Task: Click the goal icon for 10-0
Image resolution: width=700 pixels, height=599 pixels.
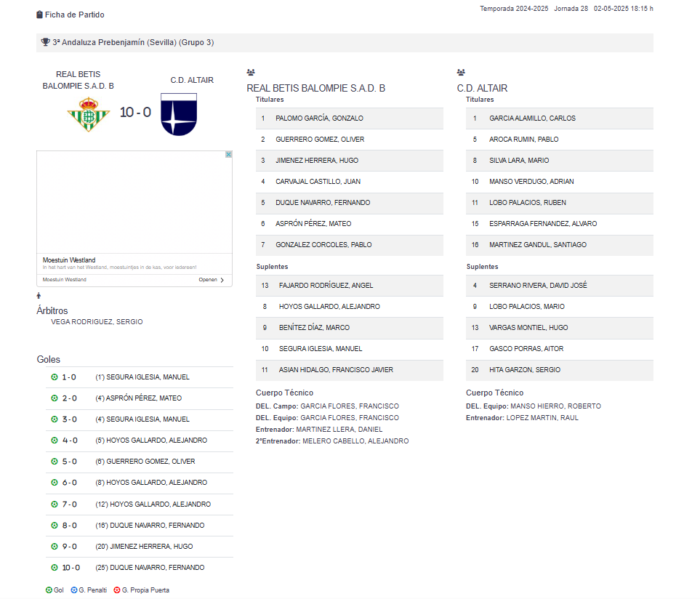Action: pyautogui.click(x=55, y=568)
